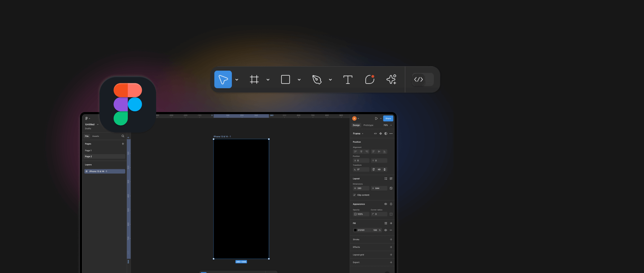Click the blue Share button
Viewport: 644px width, 273px height.
coord(388,118)
